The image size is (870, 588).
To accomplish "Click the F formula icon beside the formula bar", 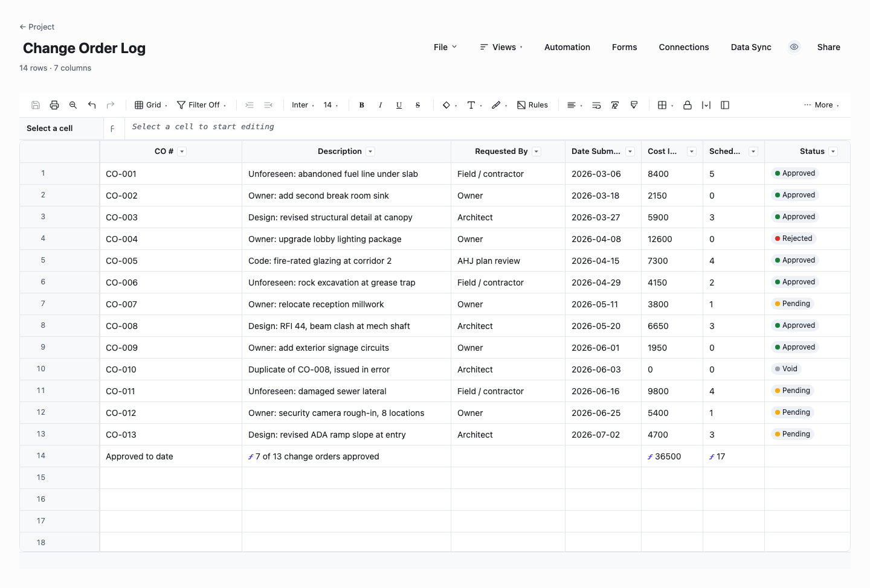I will (112, 129).
